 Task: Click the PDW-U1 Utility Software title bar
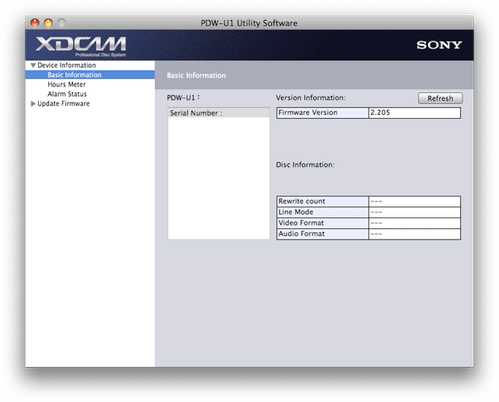(249, 23)
